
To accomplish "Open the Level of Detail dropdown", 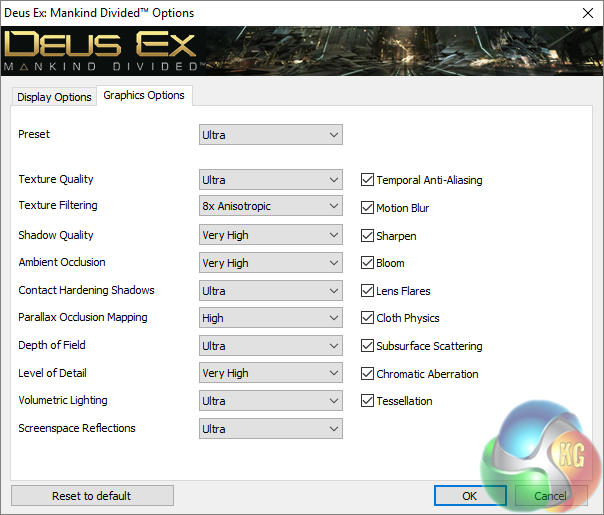I will 270,373.
